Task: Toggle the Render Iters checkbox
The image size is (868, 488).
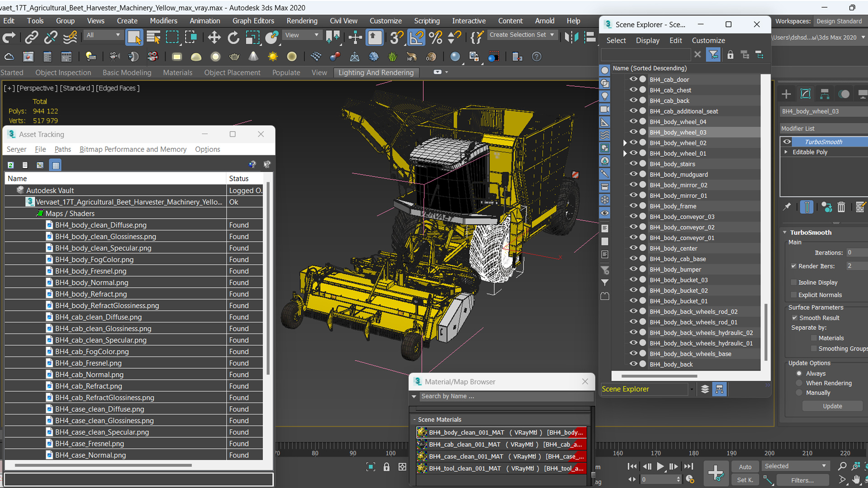Action: [794, 266]
